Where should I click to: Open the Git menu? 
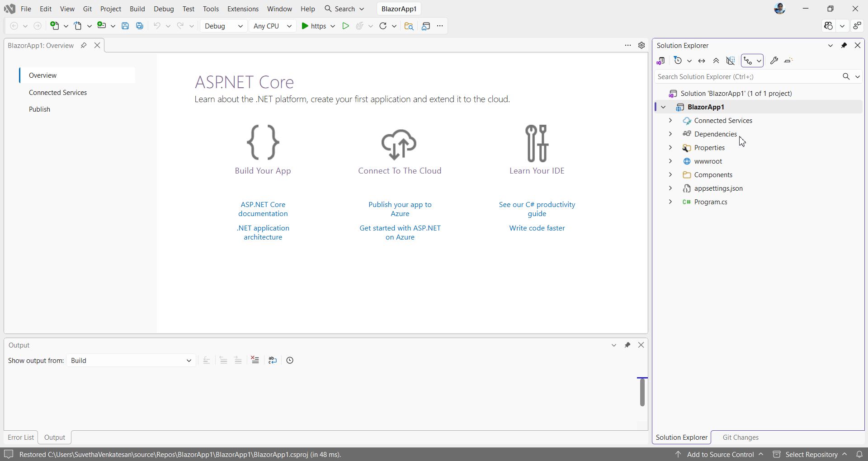pos(87,9)
